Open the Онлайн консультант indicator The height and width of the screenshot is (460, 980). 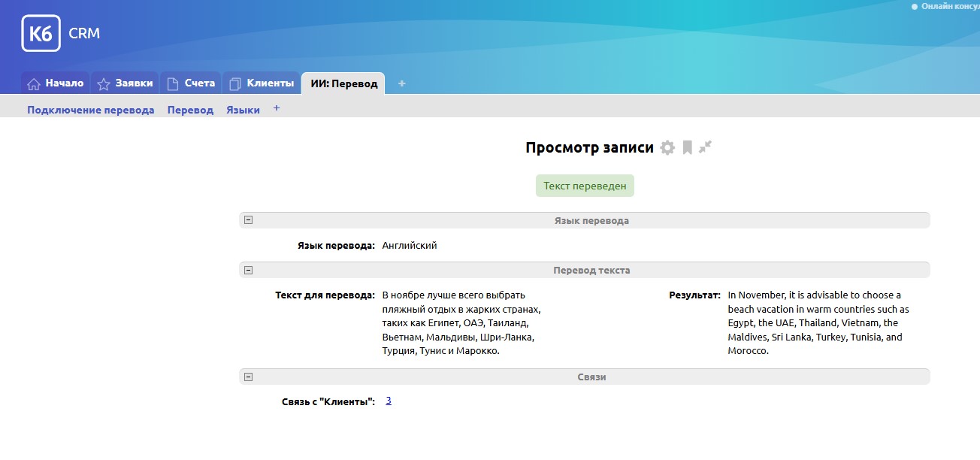pyautogui.click(x=945, y=6)
